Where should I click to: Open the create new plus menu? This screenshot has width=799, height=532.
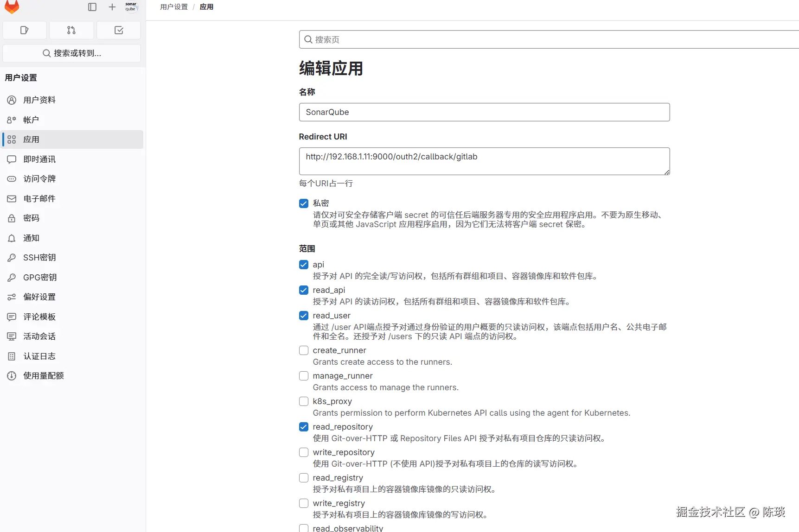click(112, 7)
